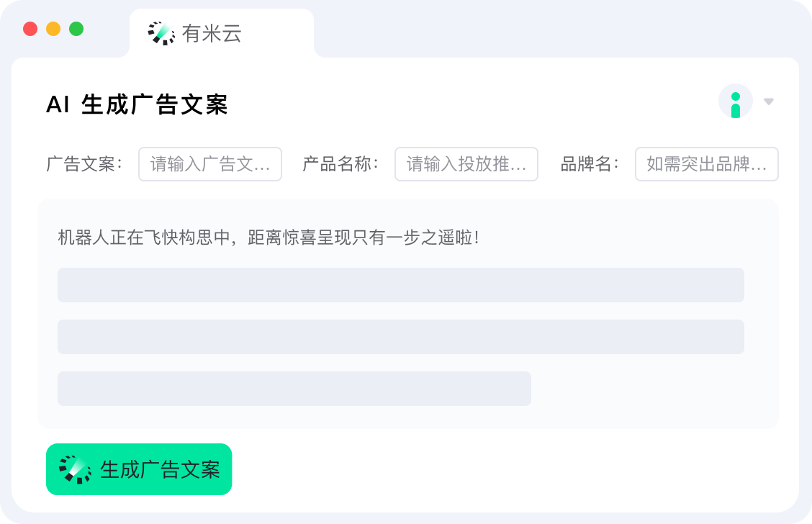The width and height of the screenshot is (812, 524).
Task: Click the 品牌名 field label
Action: (590, 164)
